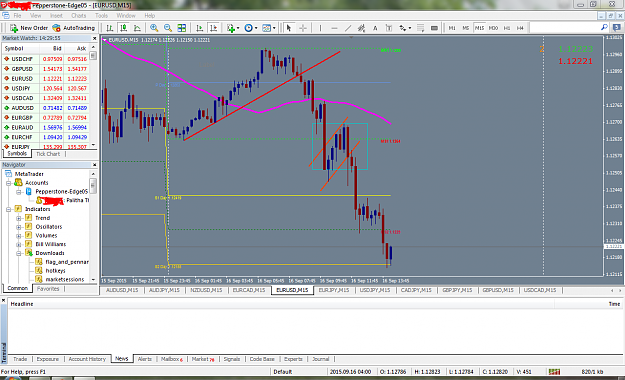Collapse the Accounts tree node
Screen dimensions: 625x380
click(8, 183)
